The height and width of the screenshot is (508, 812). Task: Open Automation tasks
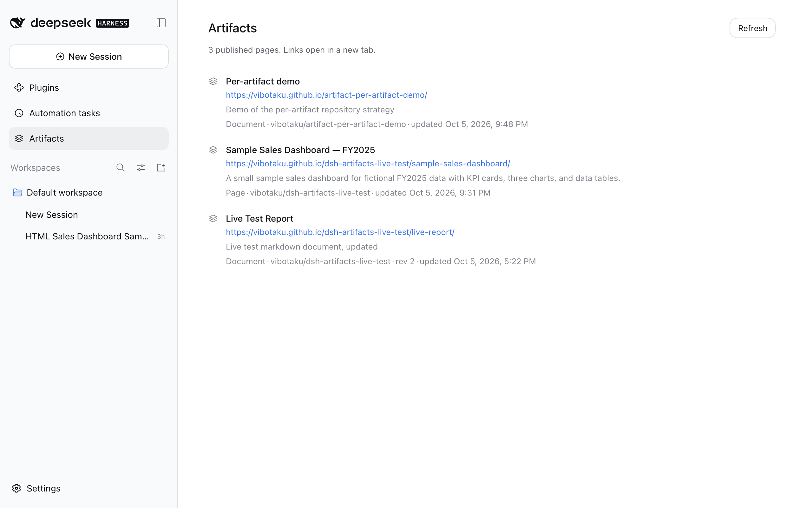(x=88, y=113)
